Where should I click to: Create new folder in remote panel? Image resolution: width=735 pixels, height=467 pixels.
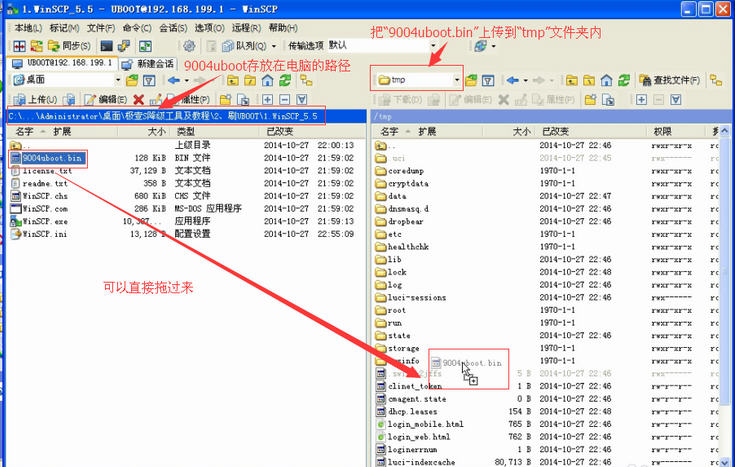(x=591, y=99)
